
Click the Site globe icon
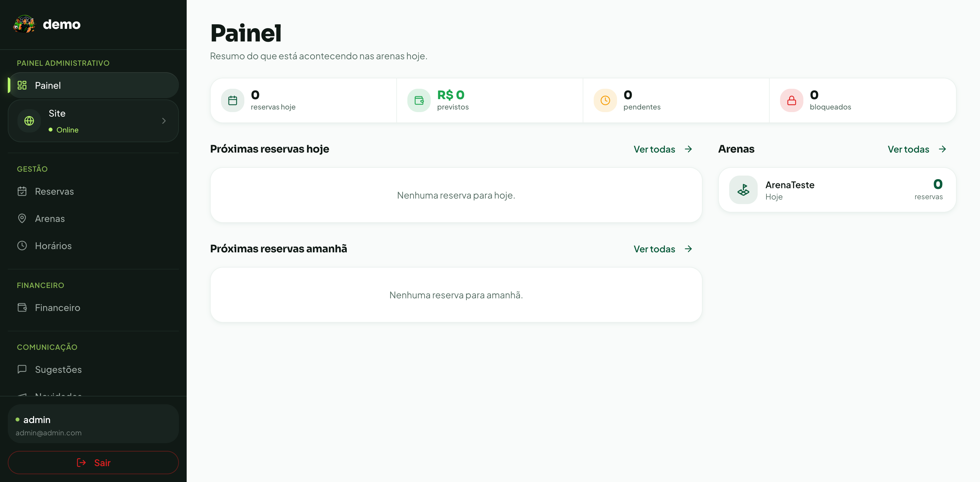[29, 121]
